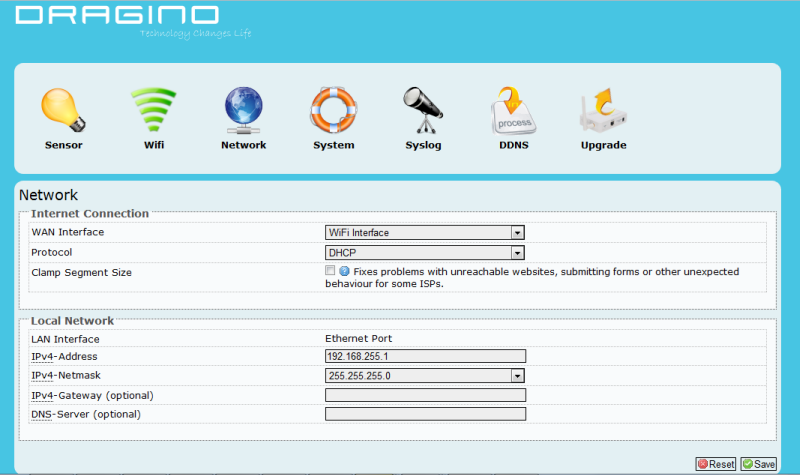Open the Syslog telescope icon
This screenshot has width=800, height=475.
pyautogui.click(x=423, y=110)
